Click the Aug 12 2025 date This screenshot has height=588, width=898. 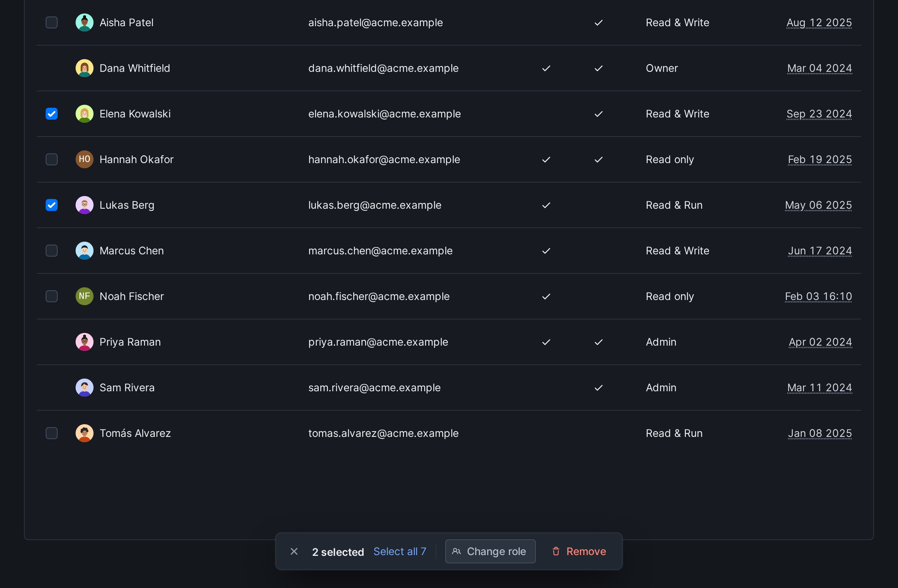pyautogui.click(x=819, y=23)
